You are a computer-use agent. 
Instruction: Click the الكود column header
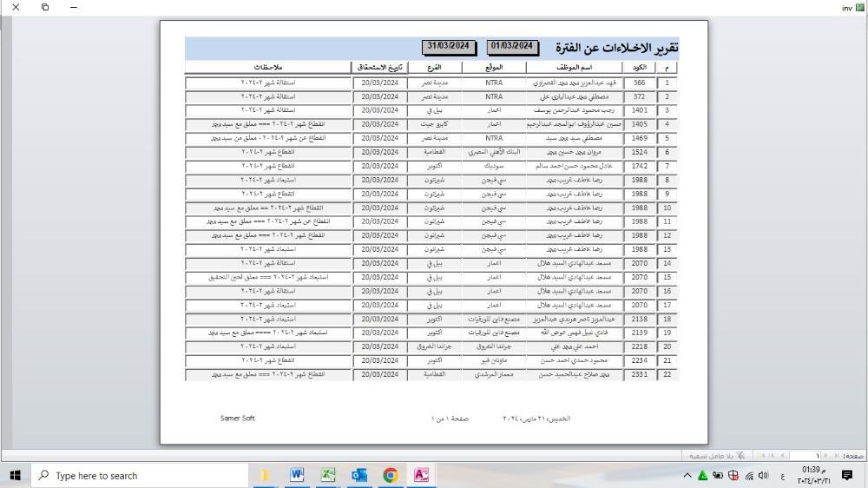[640, 67]
